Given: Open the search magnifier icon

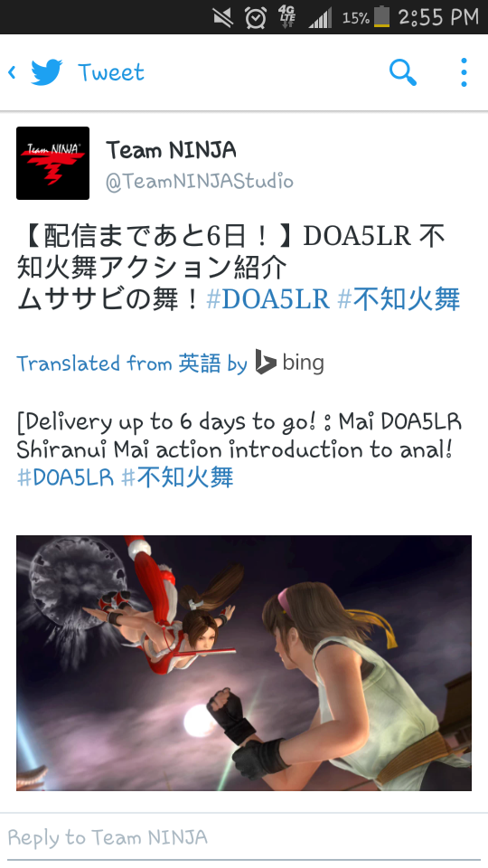Looking at the screenshot, I should click(403, 72).
